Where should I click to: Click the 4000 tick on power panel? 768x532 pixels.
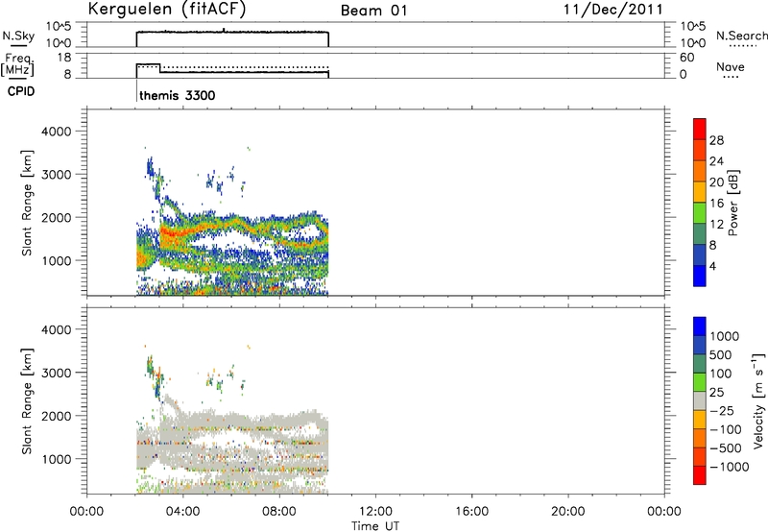(57, 132)
